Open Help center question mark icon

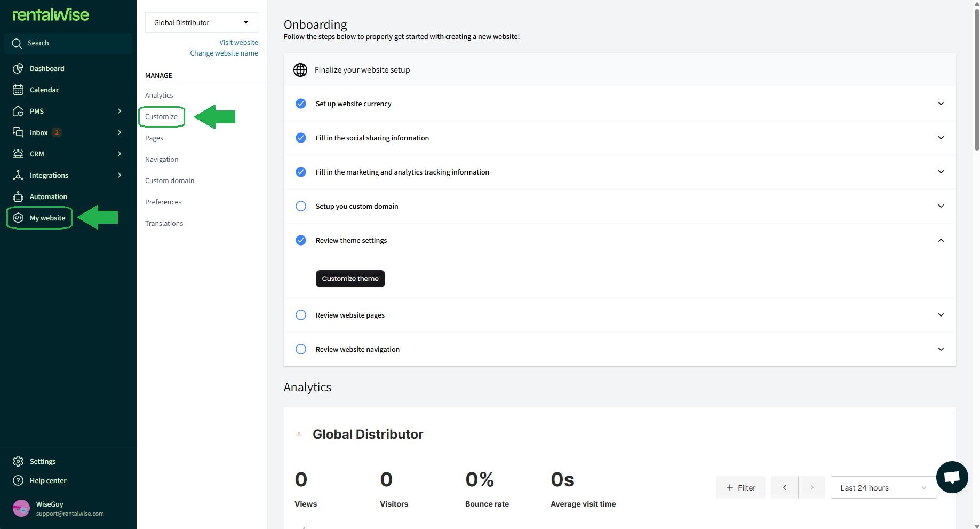tap(18, 480)
